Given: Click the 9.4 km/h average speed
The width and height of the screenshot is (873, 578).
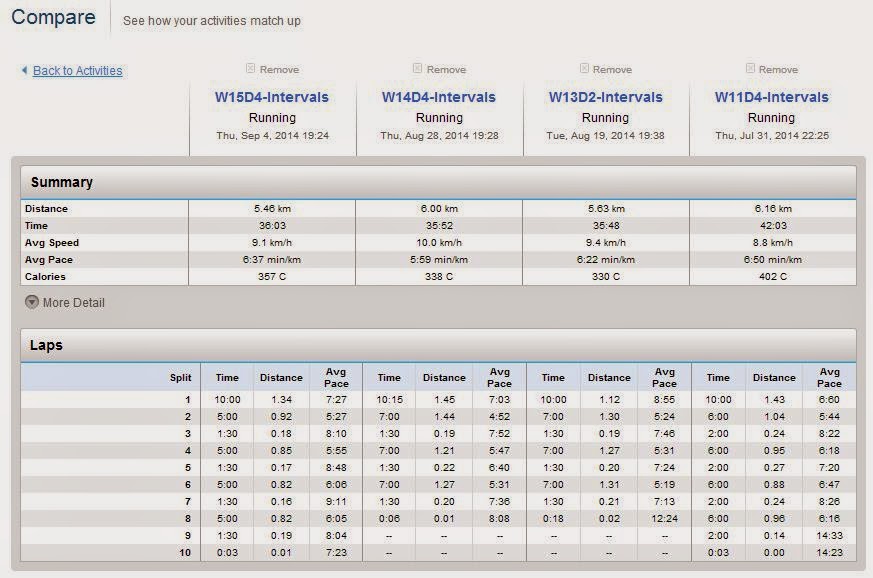Looking at the screenshot, I should click(606, 243).
